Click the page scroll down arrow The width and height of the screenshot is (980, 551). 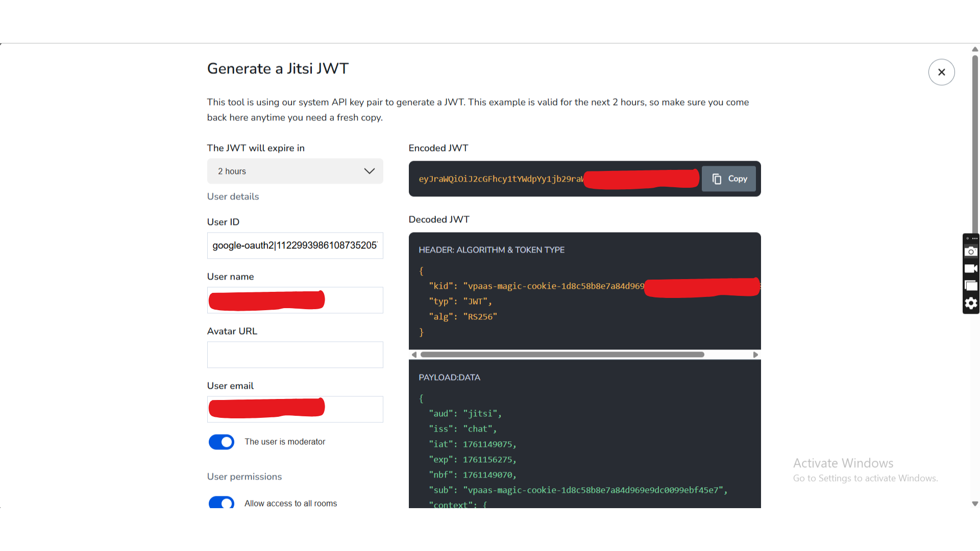[975, 504]
